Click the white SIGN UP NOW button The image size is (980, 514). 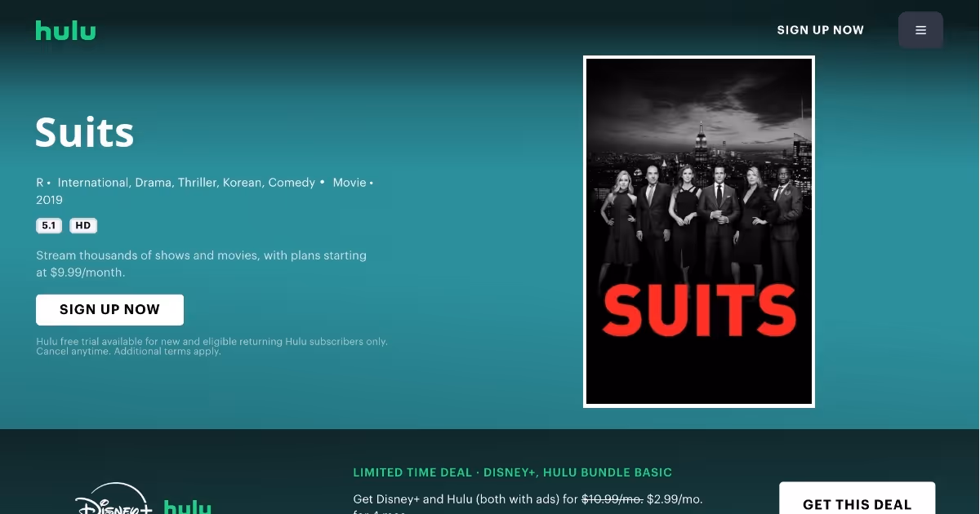[109, 310]
